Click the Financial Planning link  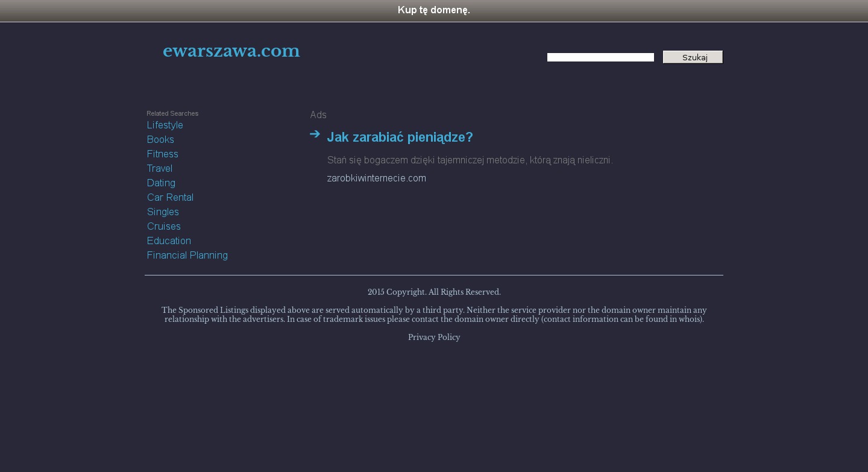click(187, 256)
